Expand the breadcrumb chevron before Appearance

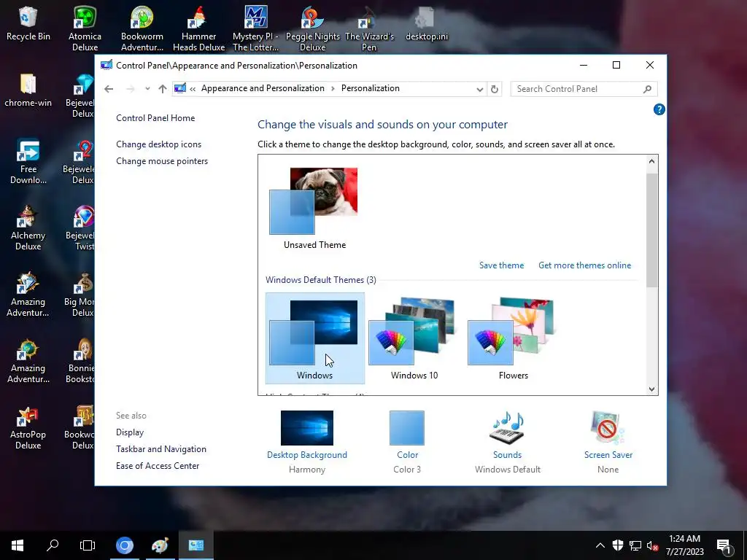click(x=193, y=89)
